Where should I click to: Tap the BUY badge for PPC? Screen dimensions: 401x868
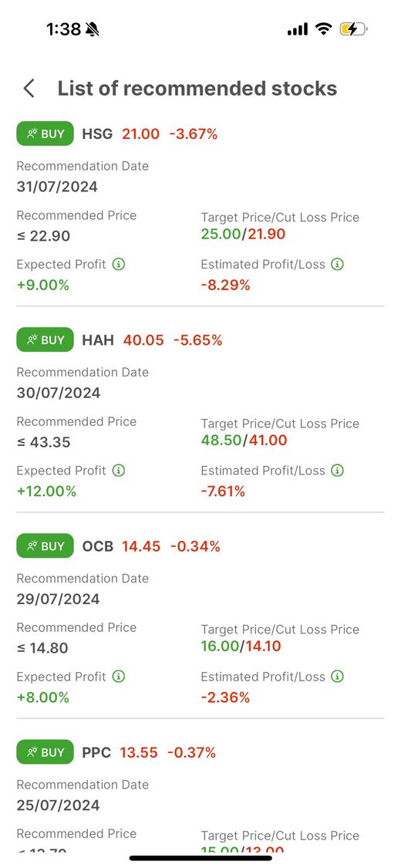(x=45, y=752)
